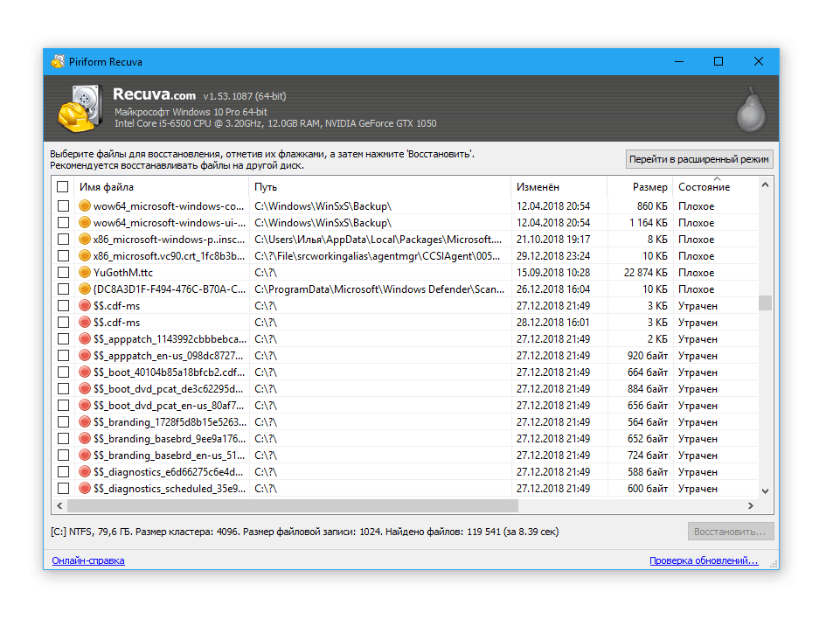Sort files by the Размер column header
This screenshot has height=640, width=840.
[649, 187]
